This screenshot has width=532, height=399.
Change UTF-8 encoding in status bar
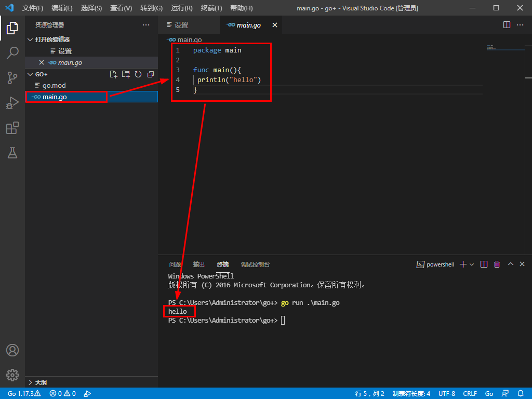click(x=446, y=394)
